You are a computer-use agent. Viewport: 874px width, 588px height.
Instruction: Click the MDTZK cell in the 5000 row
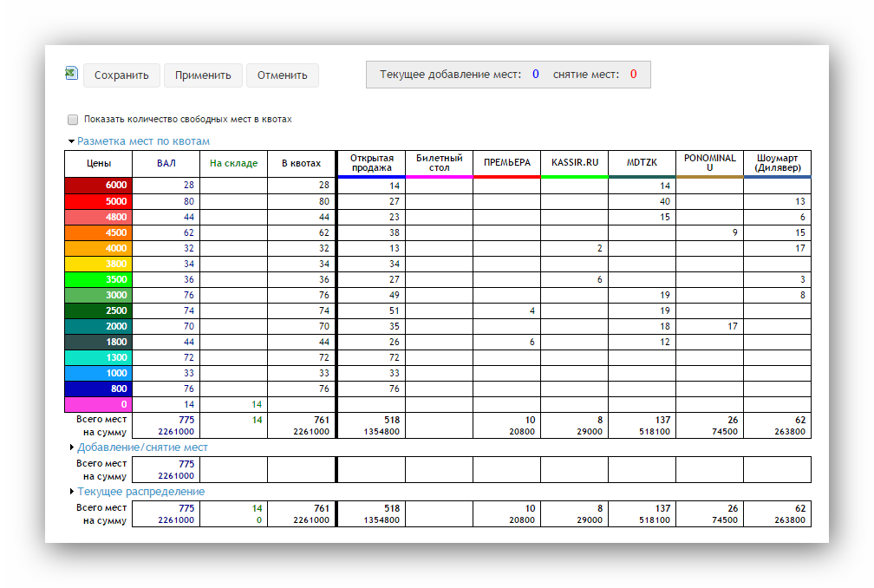tap(642, 201)
